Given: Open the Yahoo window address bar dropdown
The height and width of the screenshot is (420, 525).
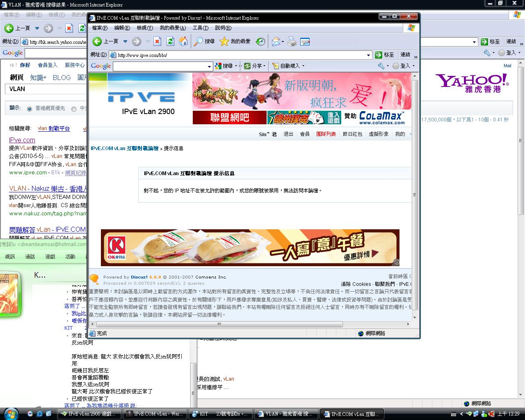Looking at the screenshot, I should pyautogui.click(x=474, y=42).
